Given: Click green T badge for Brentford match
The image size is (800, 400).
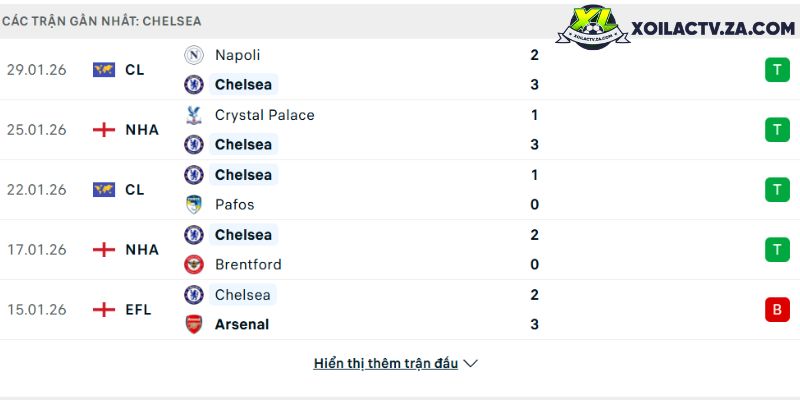Looking at the screenshot, I should pos(776,250).
